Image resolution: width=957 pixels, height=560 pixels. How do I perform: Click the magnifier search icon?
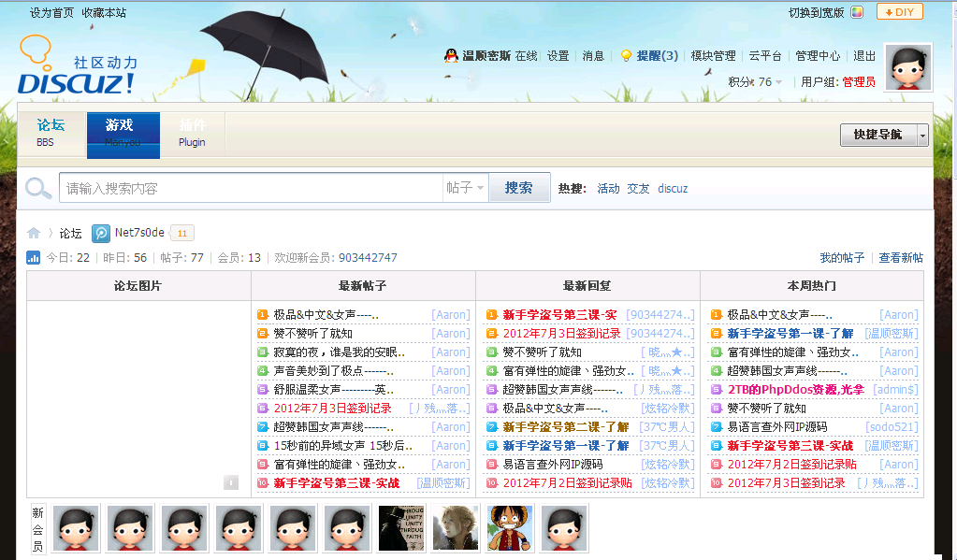click(x=37, y=188)
